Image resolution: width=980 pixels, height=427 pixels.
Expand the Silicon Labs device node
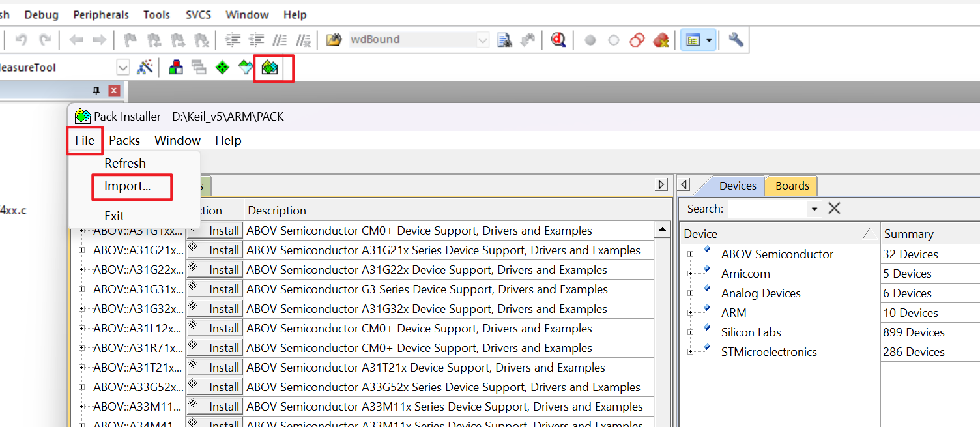(x=690, y=332)
